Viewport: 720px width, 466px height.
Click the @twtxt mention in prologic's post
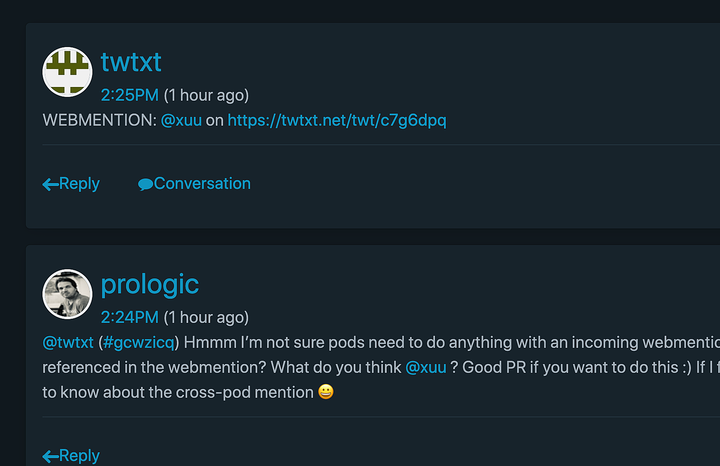pos(68,342)
